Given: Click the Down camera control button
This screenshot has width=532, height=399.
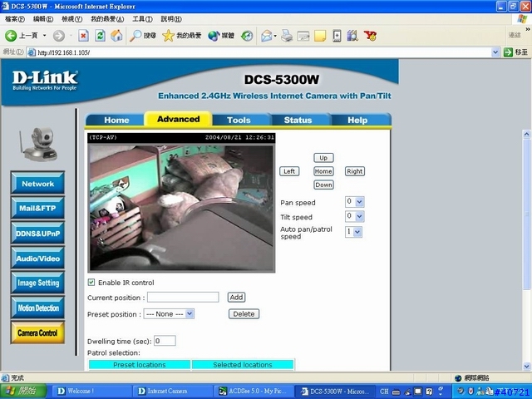Looking at the screenshot, I should coord(323,185).
